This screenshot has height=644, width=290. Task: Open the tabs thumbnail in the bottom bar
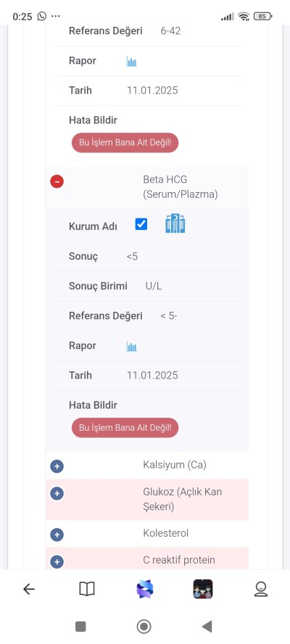[x=203, y=589]
